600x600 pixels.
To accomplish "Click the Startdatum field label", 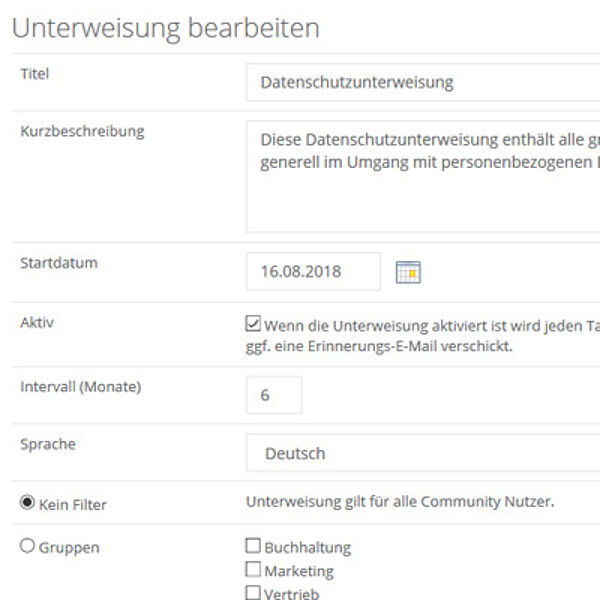I will point(59,263).
